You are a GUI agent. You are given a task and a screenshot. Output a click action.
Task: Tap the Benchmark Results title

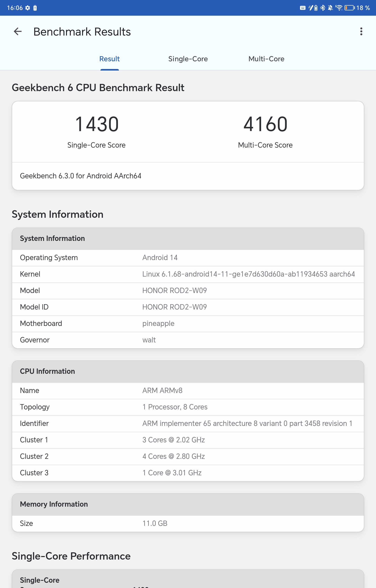[82, 32]
